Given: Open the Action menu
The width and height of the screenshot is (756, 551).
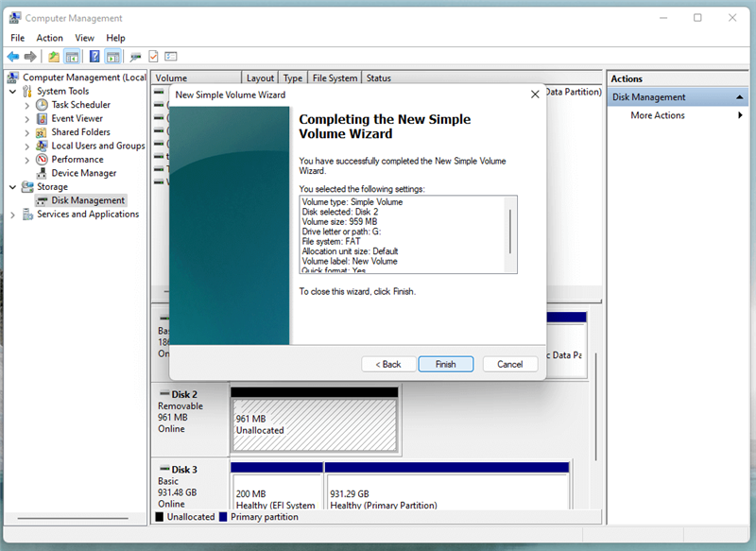Looking at the screenshot, I should pos(49,37).
